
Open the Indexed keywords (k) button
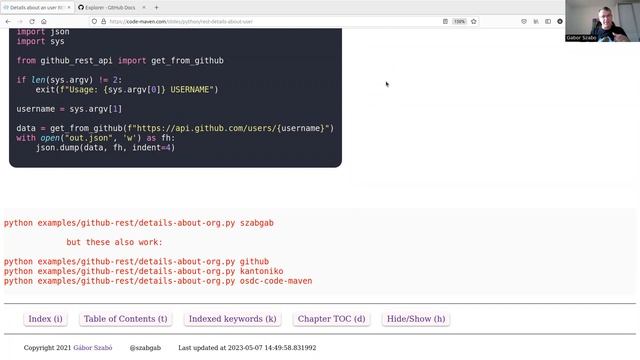[x=233, y=319]
